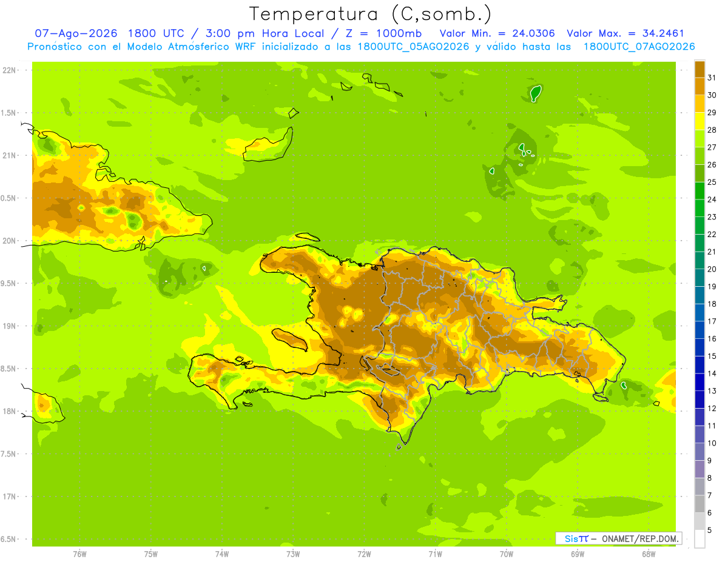Click the date '07-Ago-2026' in the header

tap(76, 33)
